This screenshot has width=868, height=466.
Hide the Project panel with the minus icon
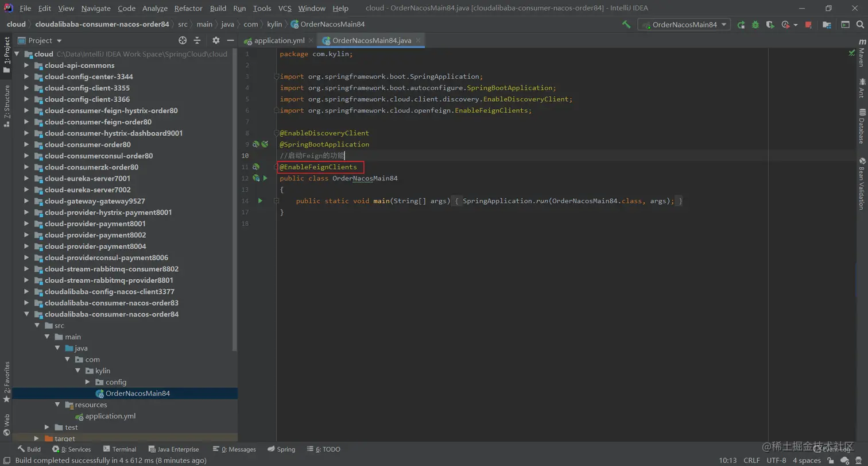click(x=230, y=40)
